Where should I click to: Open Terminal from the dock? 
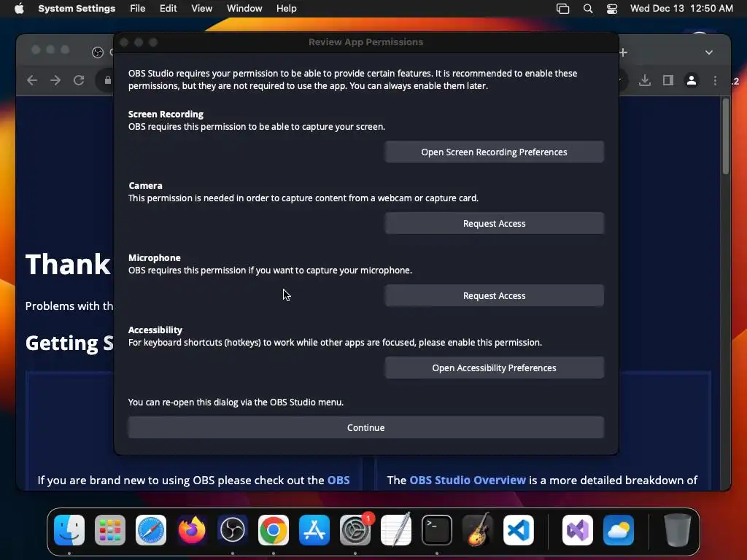click(437, 530)
